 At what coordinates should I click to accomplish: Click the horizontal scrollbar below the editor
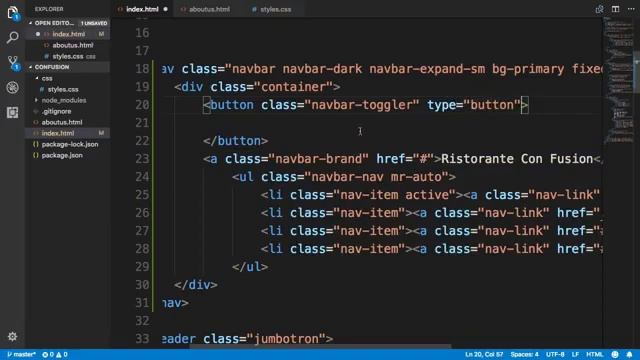[x=320, y=347]
